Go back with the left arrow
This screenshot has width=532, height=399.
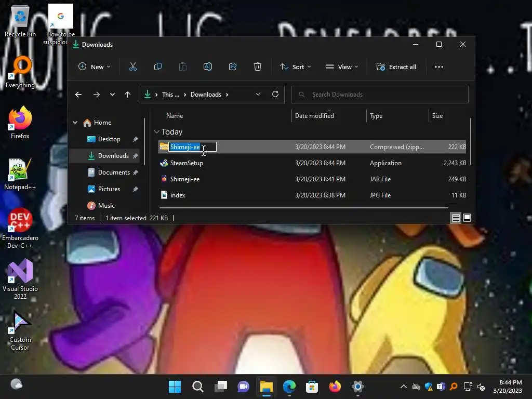(x=78, y=95)
